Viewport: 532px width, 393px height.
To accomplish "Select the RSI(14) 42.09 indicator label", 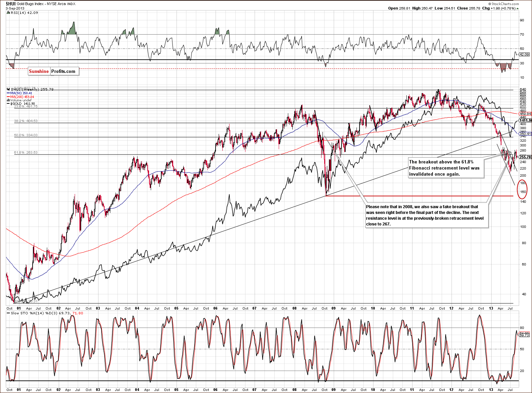I will (22, 13).
